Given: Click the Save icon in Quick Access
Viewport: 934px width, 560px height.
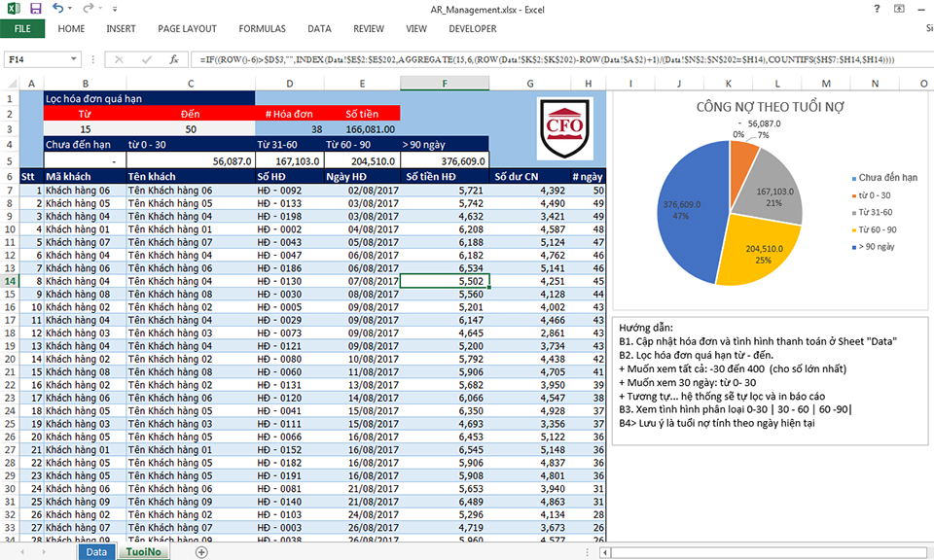Looking at the screenshot, I should 34,8.
